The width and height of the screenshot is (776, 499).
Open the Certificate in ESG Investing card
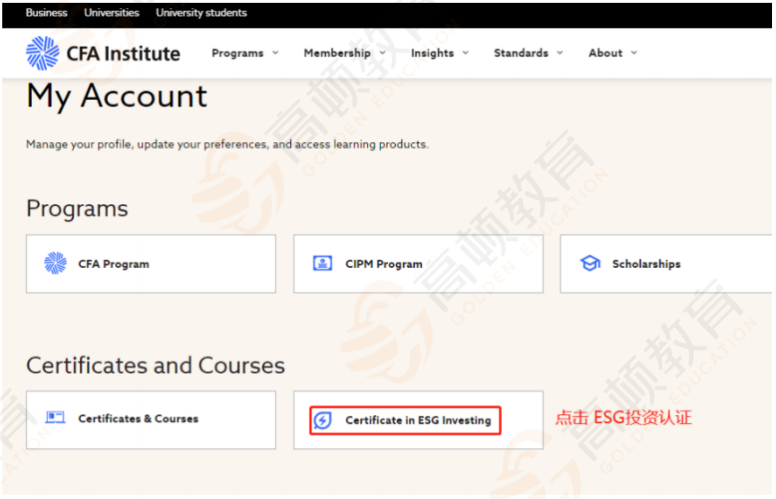(x=418, y=421)
